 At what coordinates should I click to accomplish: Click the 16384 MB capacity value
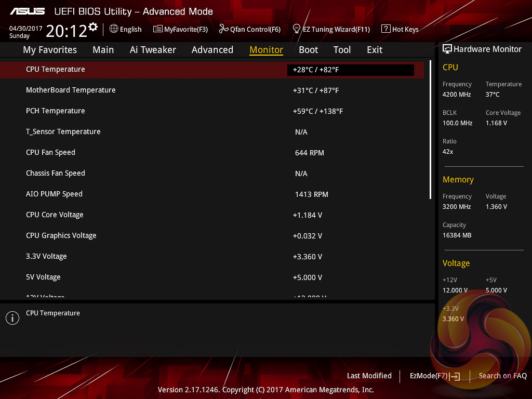coord(457,235)
